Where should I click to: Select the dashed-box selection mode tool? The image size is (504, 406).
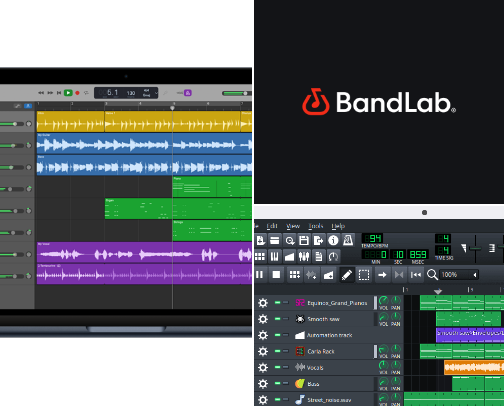point(364,275)
